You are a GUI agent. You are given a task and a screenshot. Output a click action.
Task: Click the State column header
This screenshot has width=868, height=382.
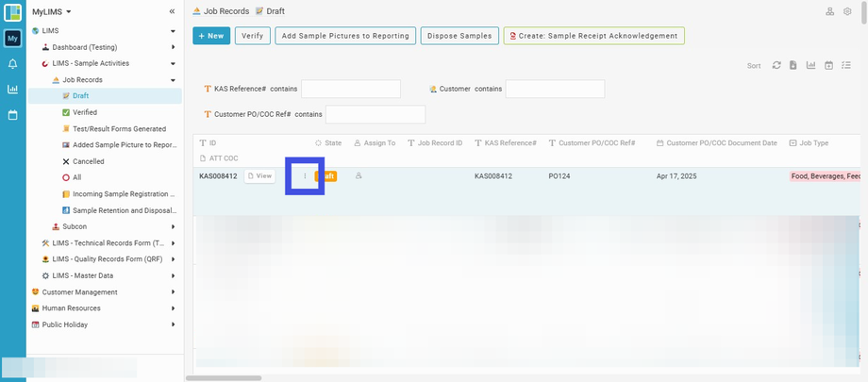click(328, 142)
